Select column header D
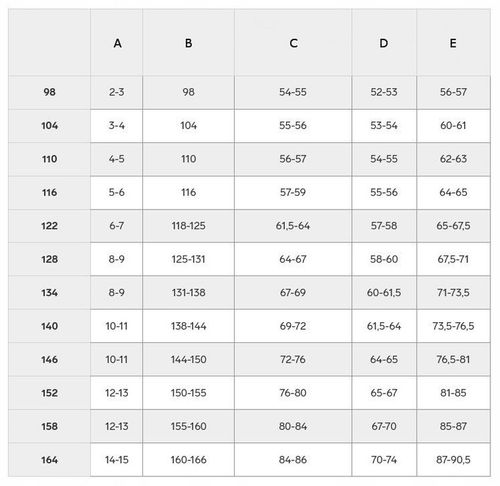Screen dimensions: 500x486 [x=384, y=43]
